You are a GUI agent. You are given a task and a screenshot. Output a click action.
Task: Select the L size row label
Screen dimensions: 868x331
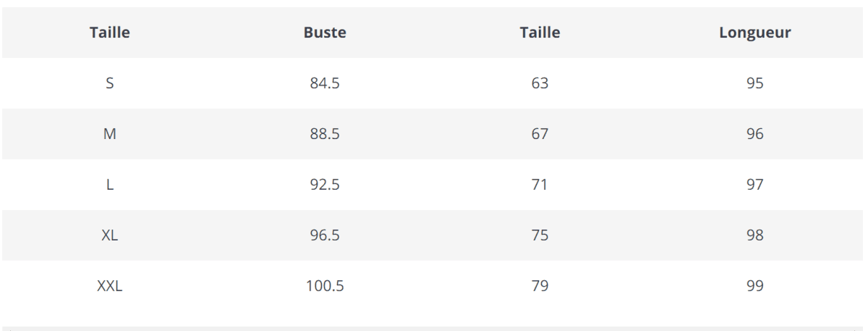click(110, 185)
